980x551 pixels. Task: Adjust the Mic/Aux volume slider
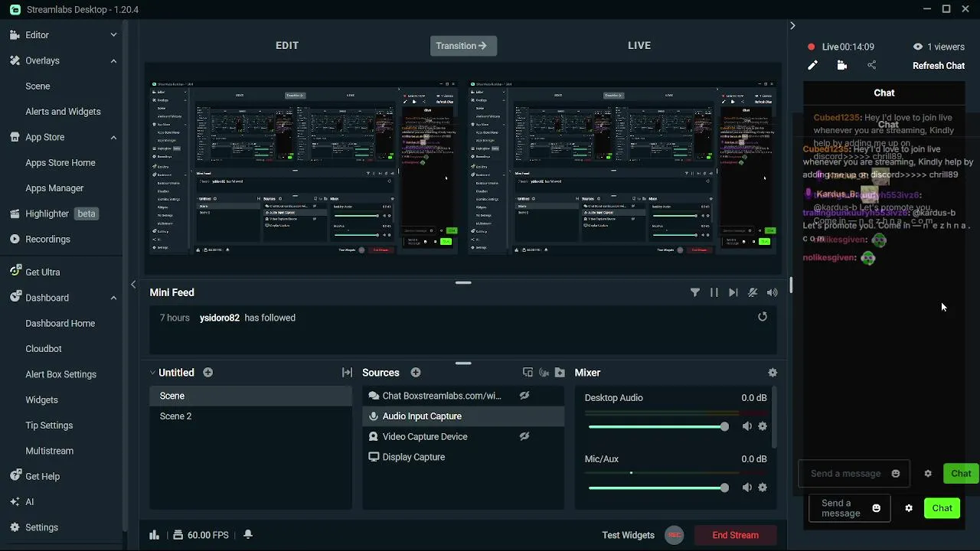tap(658, 487)
